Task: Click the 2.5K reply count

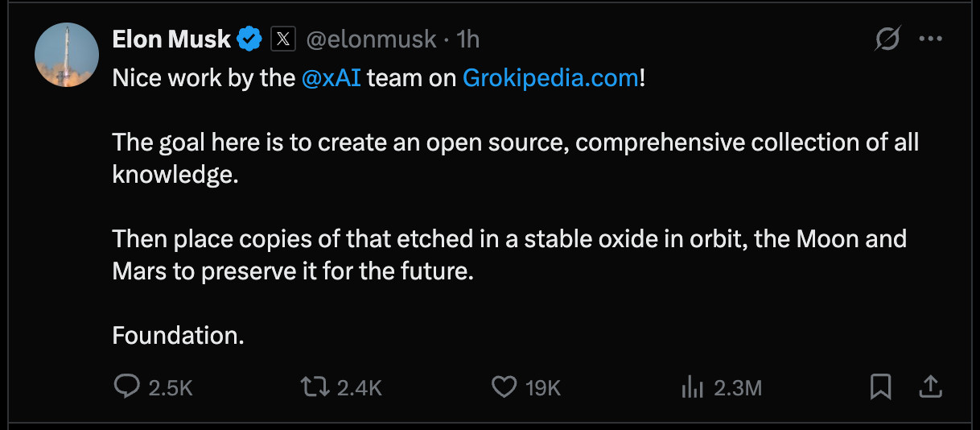Action: coord(171,388)
